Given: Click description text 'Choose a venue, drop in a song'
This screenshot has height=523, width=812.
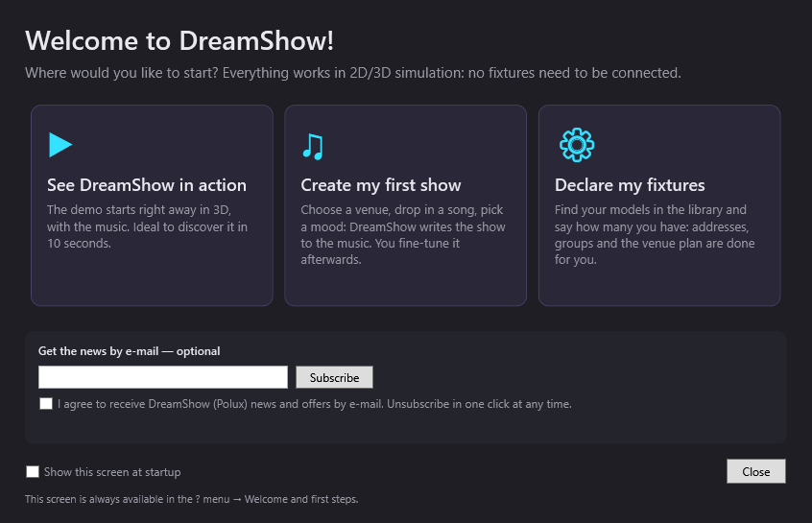Looking at the screenshot, I should [403, 234].
